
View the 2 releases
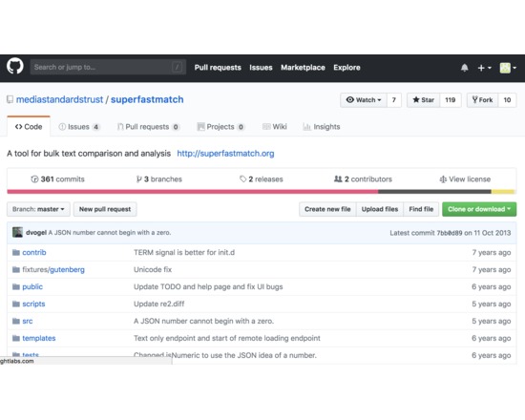point(262,179)
